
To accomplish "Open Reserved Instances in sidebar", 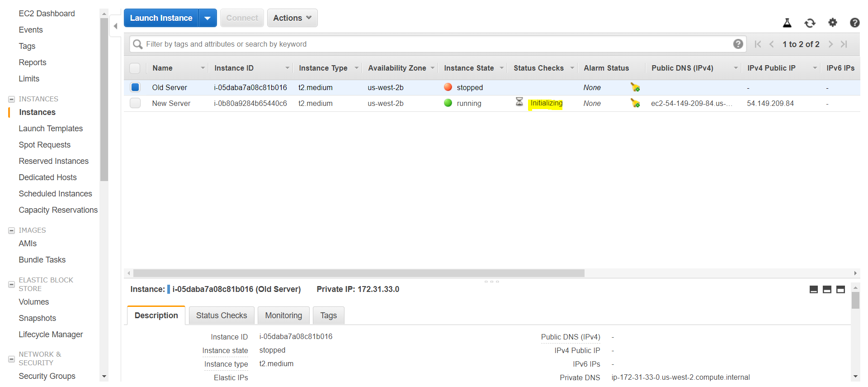I will click(x=53, y=161).
